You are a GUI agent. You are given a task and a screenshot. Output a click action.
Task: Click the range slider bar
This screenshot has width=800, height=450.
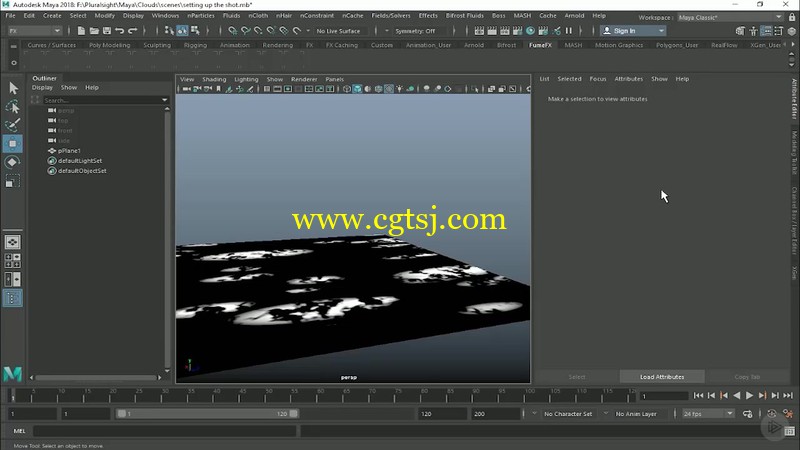pyautogui.click(x=207, y=414)
